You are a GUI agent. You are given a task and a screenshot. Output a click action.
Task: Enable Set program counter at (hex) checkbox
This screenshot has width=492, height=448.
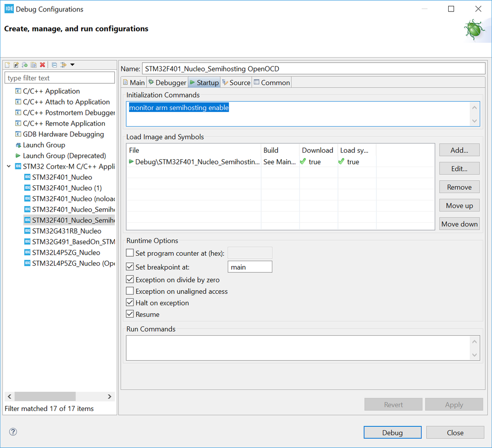coord(130,253)
